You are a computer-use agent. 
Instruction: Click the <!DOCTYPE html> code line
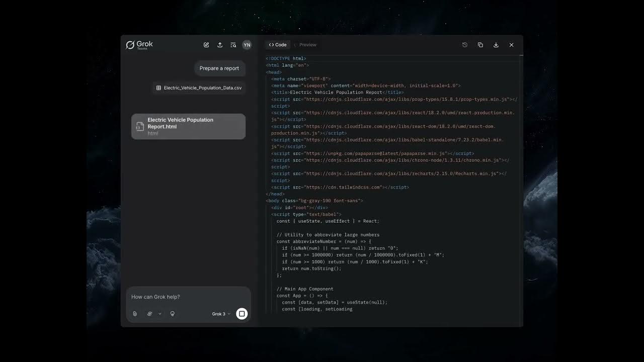click(286, 59)
